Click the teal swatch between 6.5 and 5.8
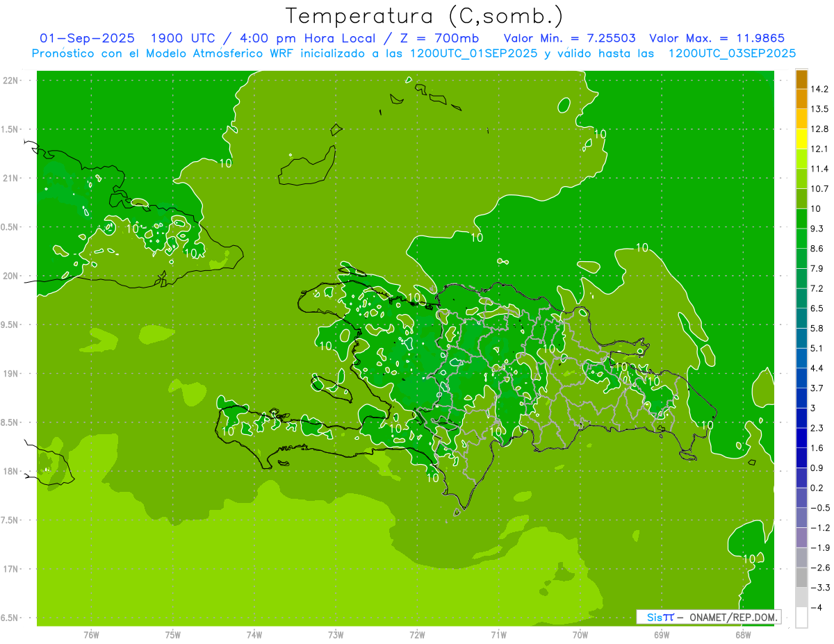The width and height of the screenshot is (834, 644). tap(801, 317)
